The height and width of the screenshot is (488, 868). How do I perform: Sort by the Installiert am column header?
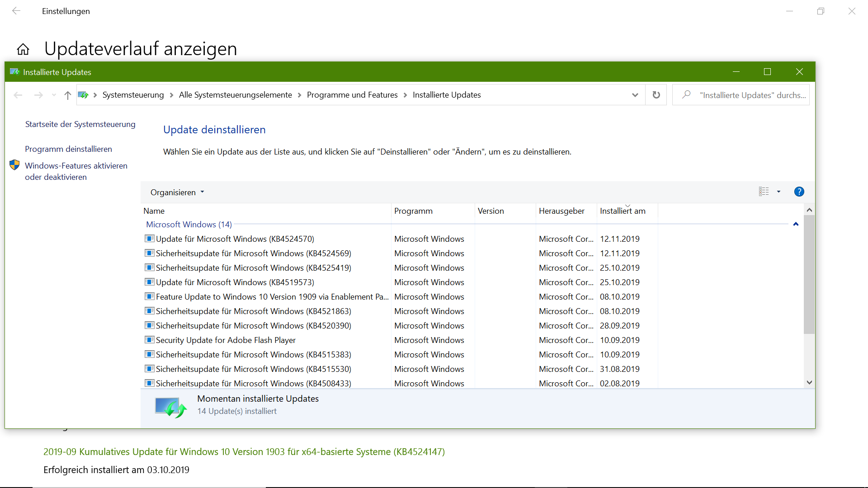pos(623,211)
